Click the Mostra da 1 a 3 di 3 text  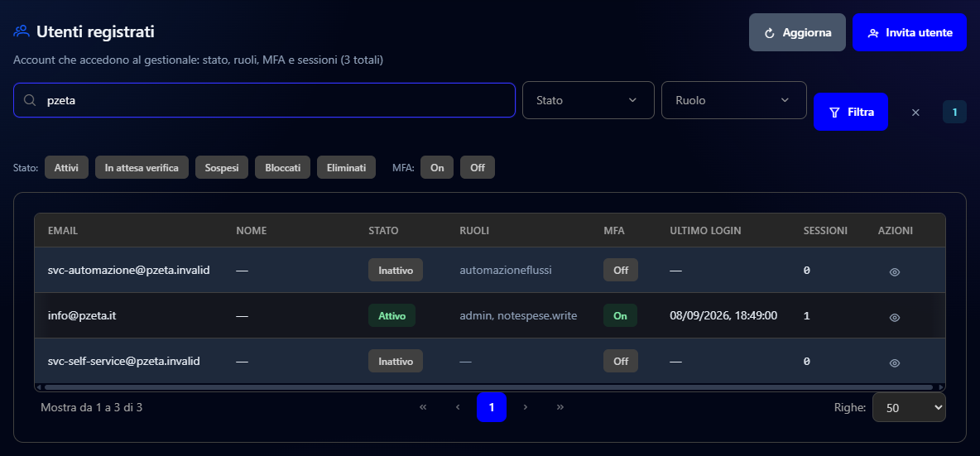coord(91,407)
